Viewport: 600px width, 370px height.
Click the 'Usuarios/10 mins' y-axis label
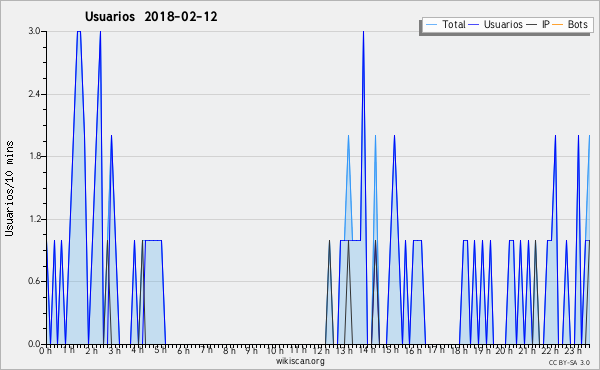pyautogui.click(x=9, y=188)
